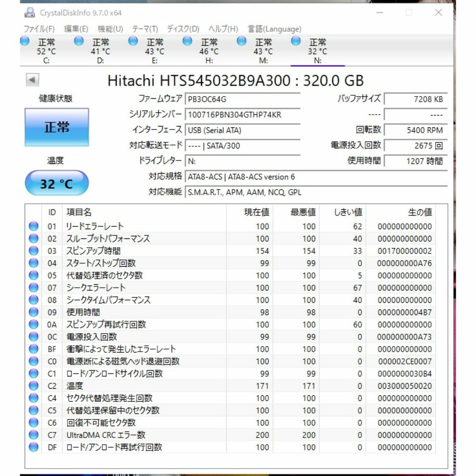Click status icon for 07 シークエラーレート
The width and height of the screenshot is (476, 476).
[x=33, y=287]
